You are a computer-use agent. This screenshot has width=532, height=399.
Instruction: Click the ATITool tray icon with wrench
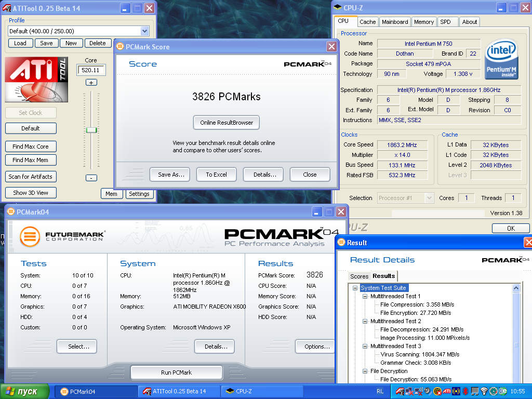(400, 391)
